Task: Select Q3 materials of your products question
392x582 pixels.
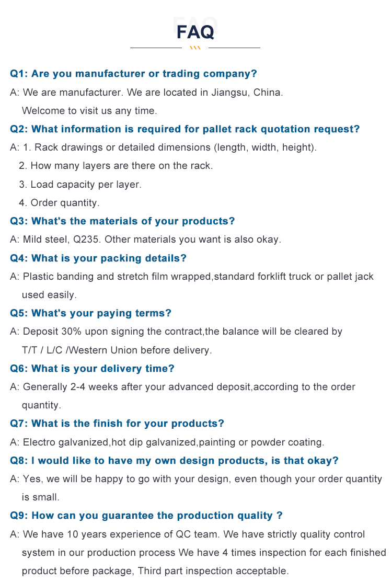Action: pos(122,221)
